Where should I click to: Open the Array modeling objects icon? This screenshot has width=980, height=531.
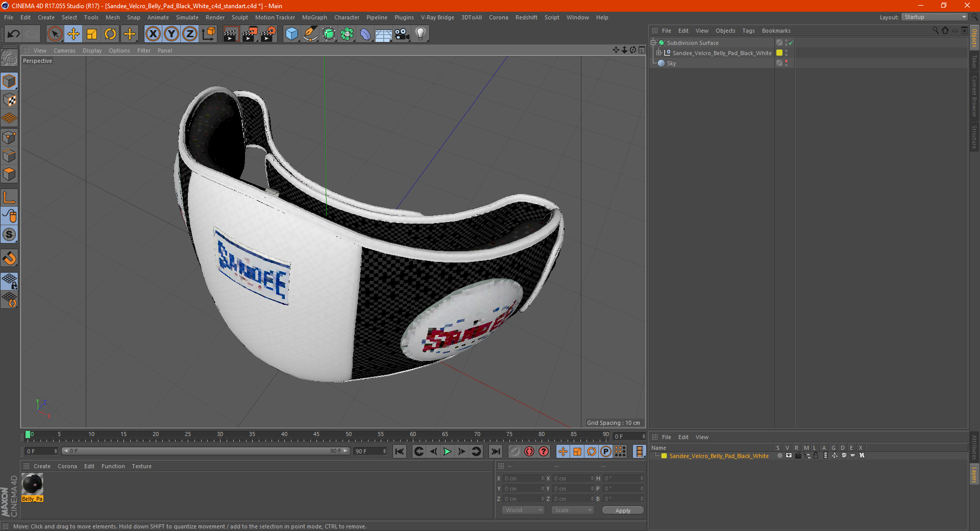pos(347,34)
